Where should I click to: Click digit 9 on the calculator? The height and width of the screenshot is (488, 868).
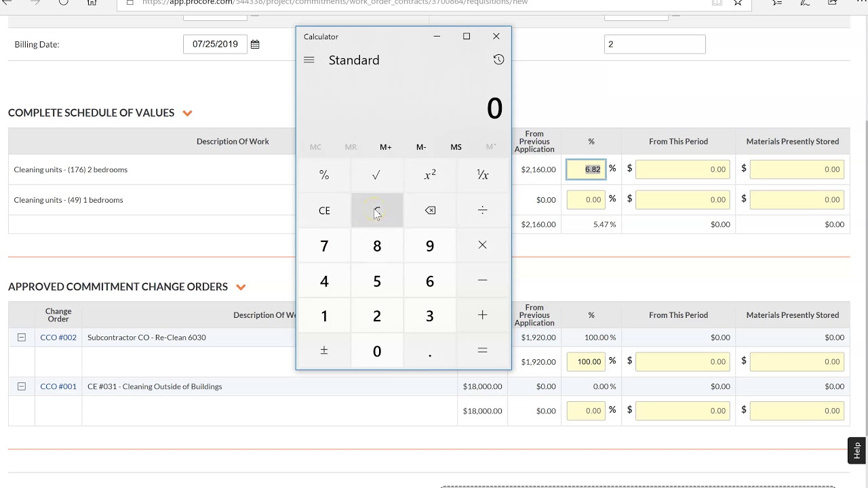(x=430, y=245)
